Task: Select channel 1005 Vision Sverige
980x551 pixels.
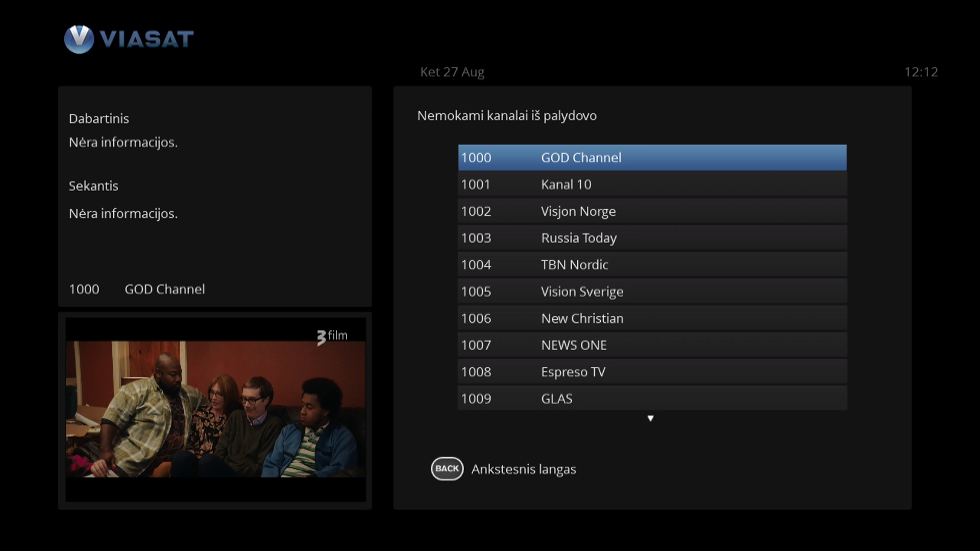Action: [652, 291]
